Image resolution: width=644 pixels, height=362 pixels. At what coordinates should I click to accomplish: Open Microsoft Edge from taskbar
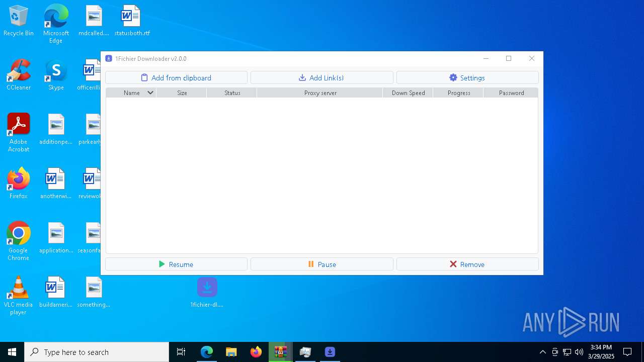[207, 352]
